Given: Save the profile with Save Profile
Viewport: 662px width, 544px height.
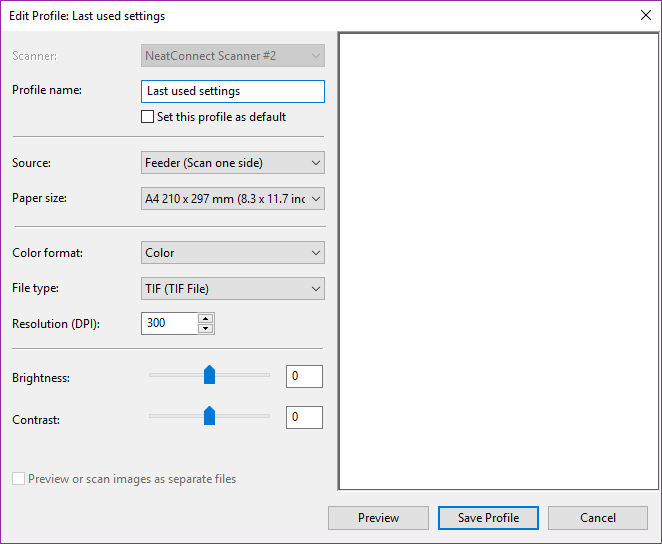Looking at the screenshot, I should click(488, 518).
